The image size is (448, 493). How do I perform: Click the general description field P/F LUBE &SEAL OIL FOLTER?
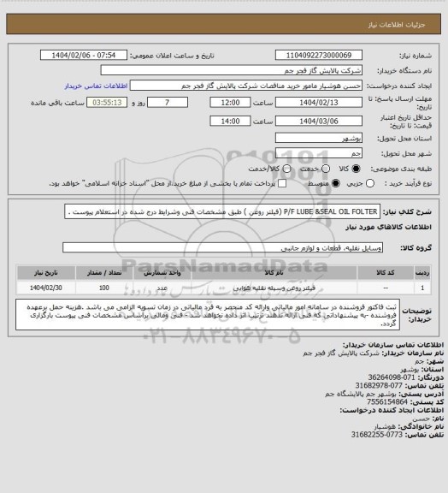point(222,211)
